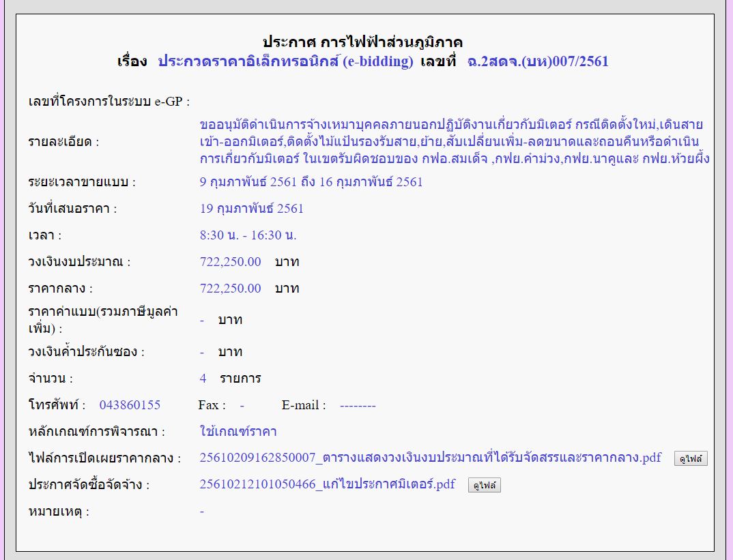Image resolution: width=733 pixels, height=560 pixels.
Task: Click the Fax label
Action: point(212,405)
